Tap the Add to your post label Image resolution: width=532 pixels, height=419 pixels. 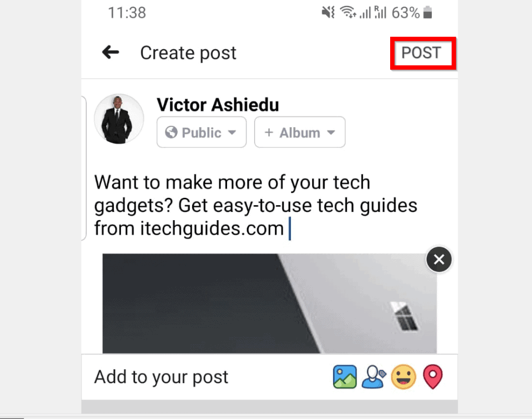pyautogui.click(x=161, y=377)
